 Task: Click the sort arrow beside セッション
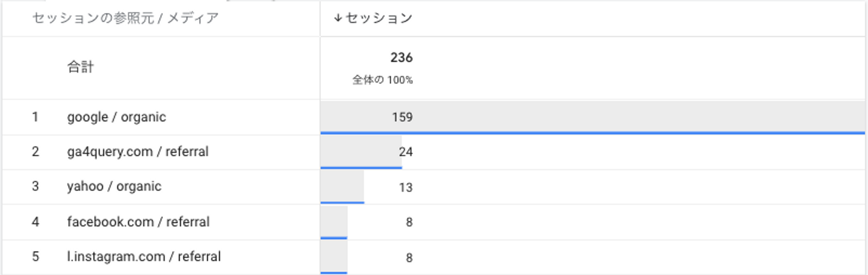tap(338, 18)
